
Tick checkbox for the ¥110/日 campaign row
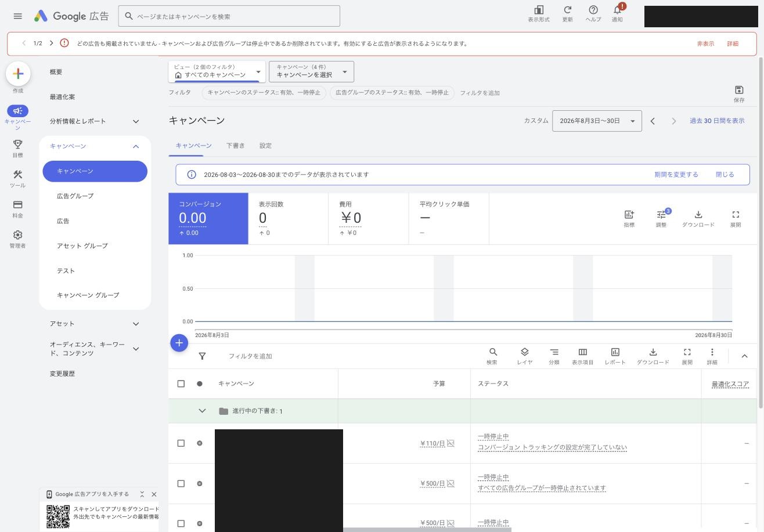pos(181,443)
